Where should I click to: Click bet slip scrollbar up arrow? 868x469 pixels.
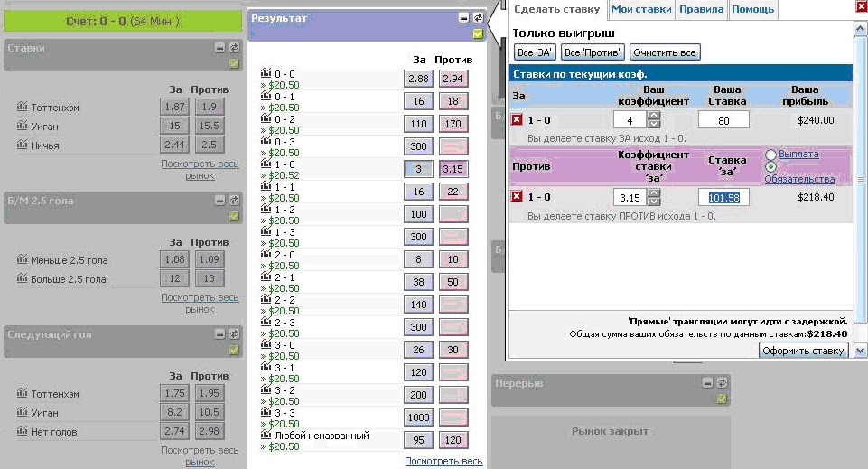[860, 28]
